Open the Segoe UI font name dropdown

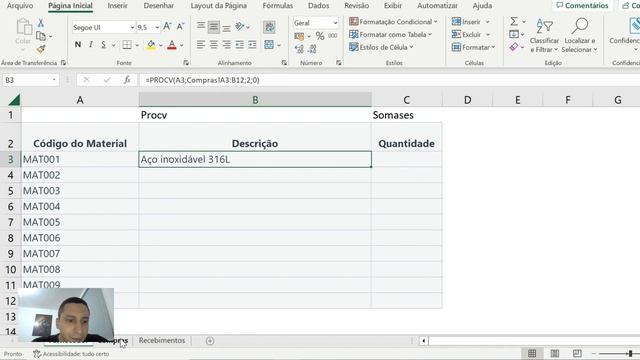(x=132, y=27)
